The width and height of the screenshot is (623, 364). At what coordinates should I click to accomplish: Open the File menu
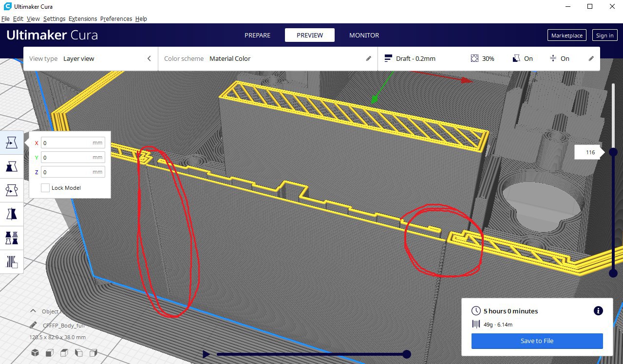click(5, 18)
